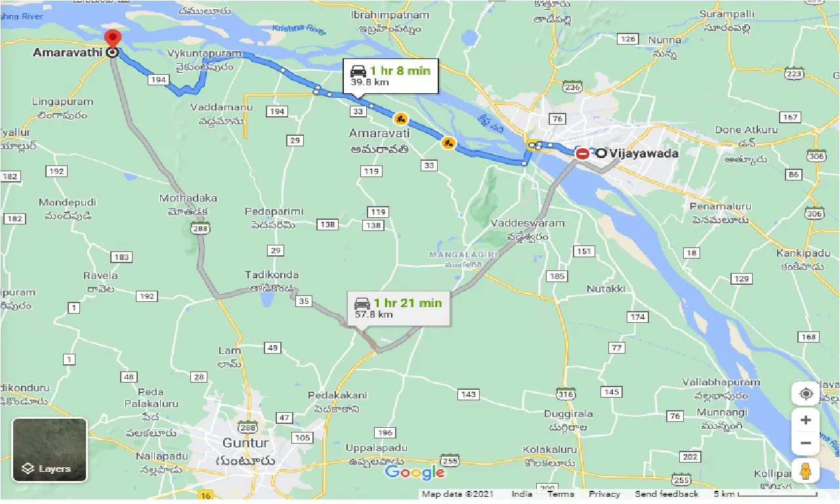This screenshot has width=840, height=504.
Task: Click the Vijayawada origin circle marker
Action: point(600,154)
